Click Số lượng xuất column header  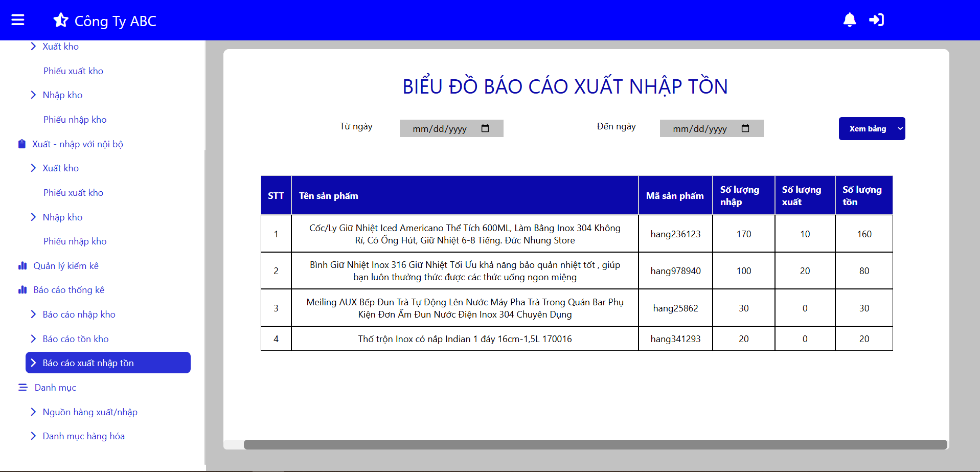click(805, 195)
